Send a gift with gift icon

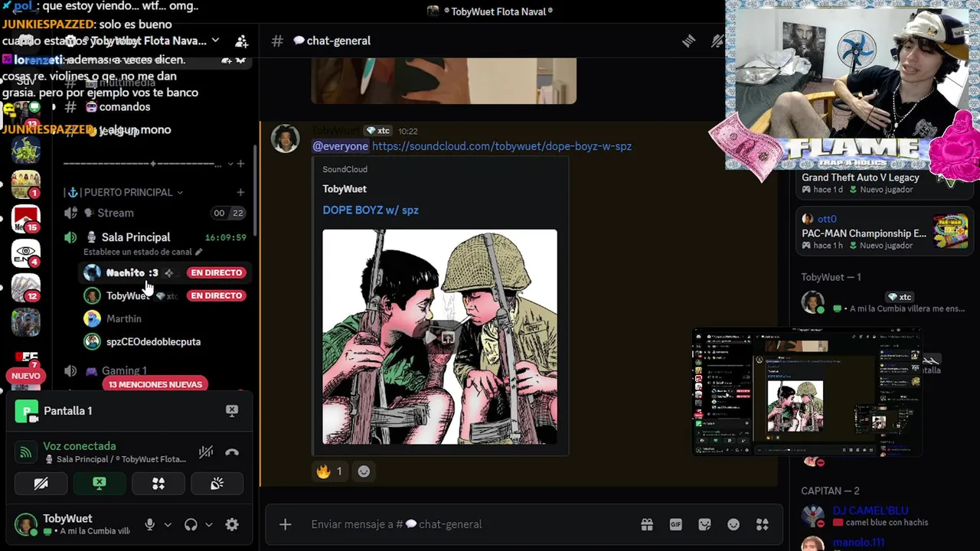(x=647, y=524)
